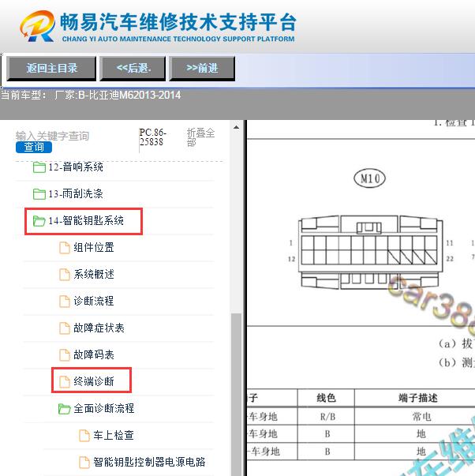Click the current vehicle model text B-比亚迪M62013-2014
Screen dimensions: 475x476
pos(129,96)
